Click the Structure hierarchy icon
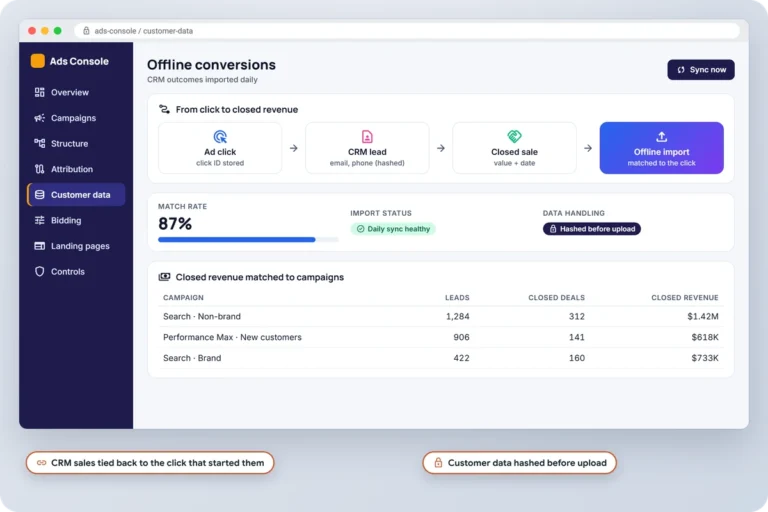This screenshot has height=512, width=768. tap(40, 143)
